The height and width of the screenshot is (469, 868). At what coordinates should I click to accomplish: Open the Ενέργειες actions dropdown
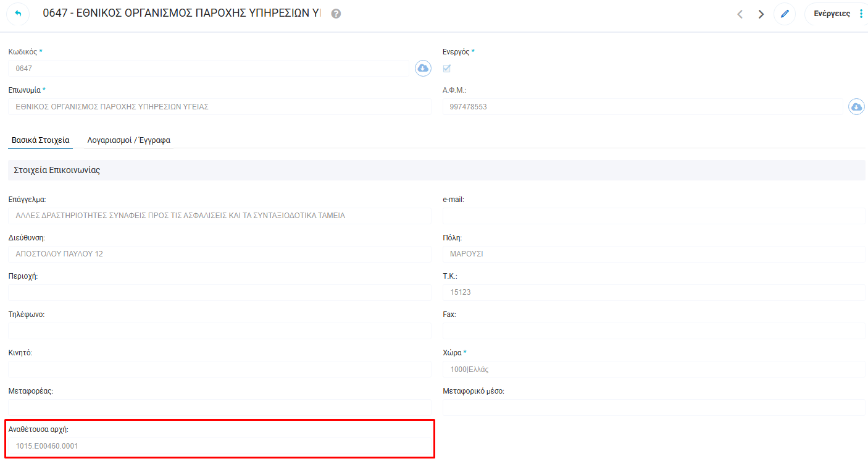[x=832, y=14]
